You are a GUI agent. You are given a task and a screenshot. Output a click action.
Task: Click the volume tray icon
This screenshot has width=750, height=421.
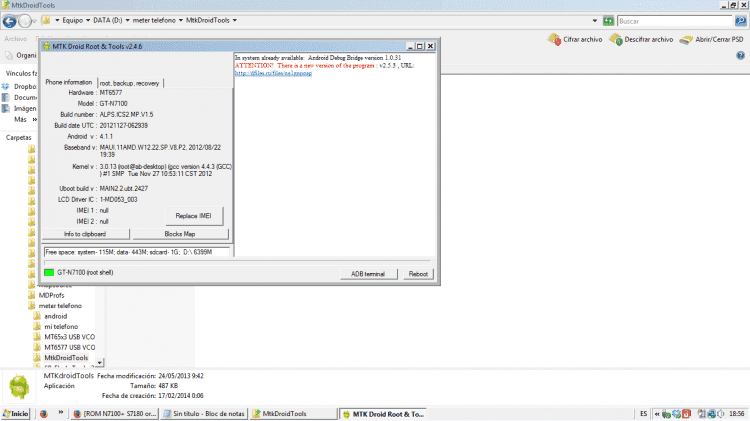pos(721,414)
